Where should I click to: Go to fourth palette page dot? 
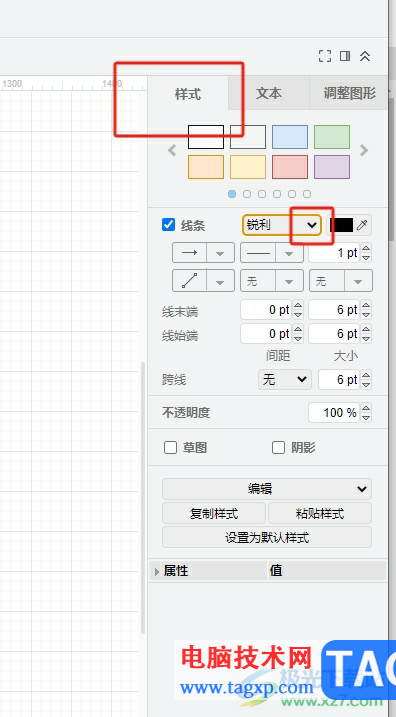point(277,194)
